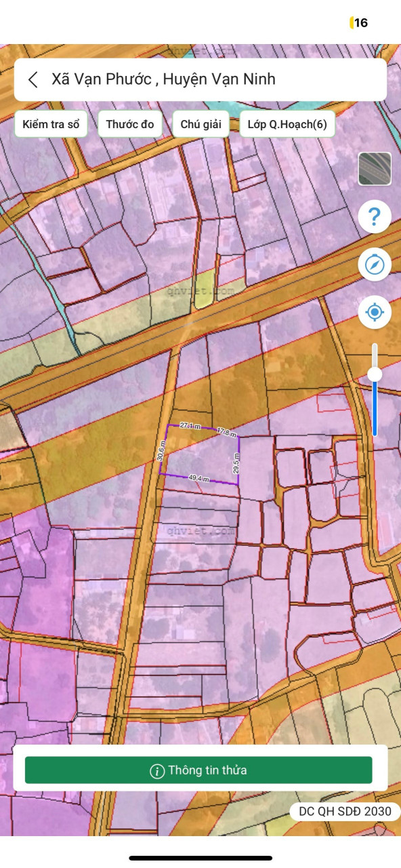Tap the locate-me target icon

pos(375,313)
